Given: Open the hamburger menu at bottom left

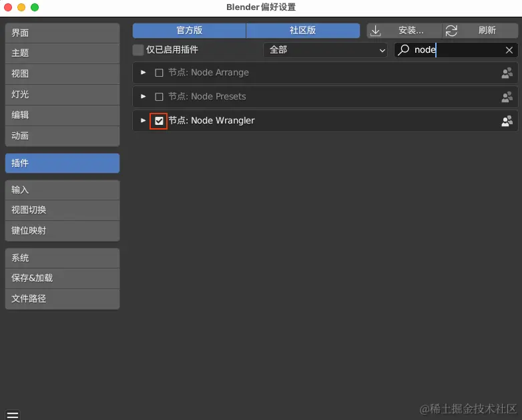Looking at the screenshot, I should pos(13,415).
